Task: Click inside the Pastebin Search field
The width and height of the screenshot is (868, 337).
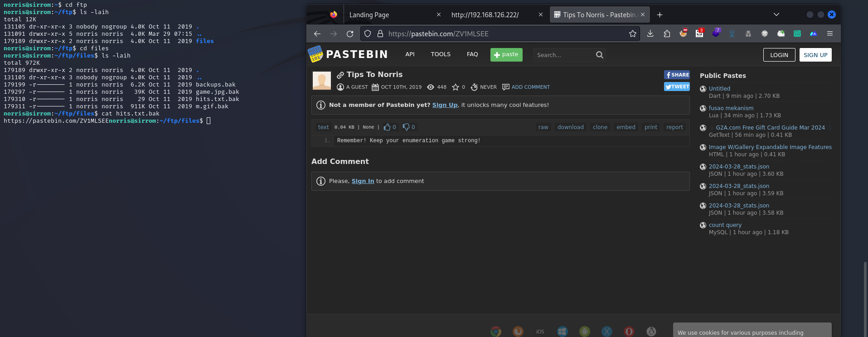Action: point(564,55)
